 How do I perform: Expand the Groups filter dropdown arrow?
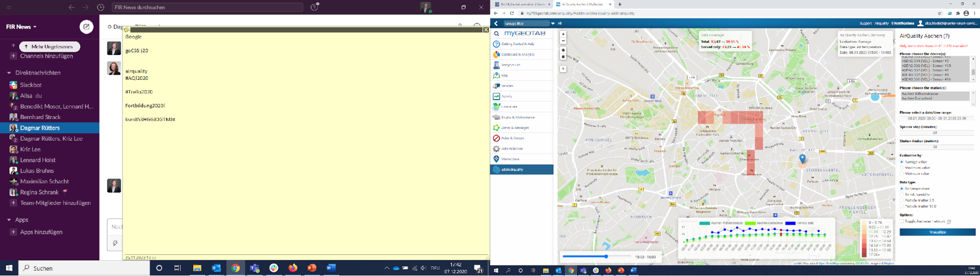click(x=553, y=24)
